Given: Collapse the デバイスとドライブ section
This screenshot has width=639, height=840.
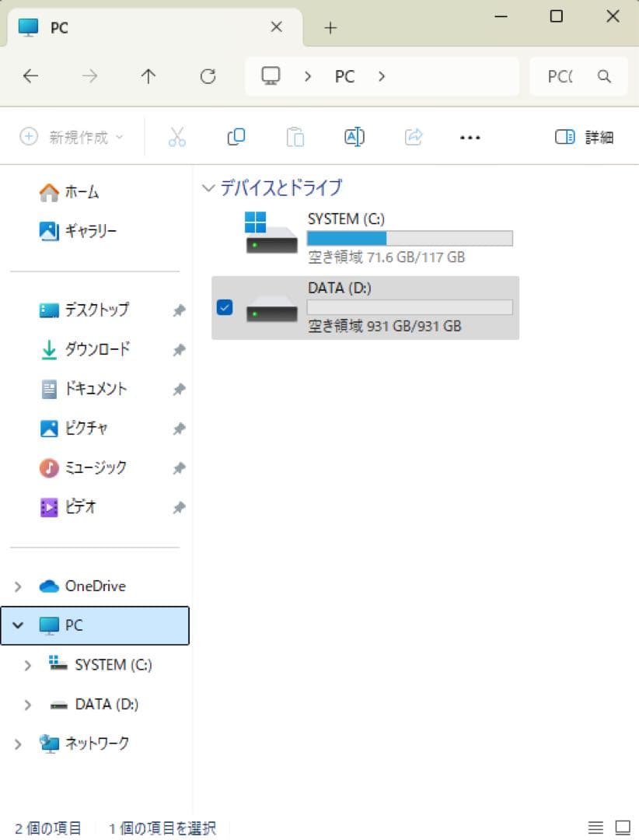Looking at the screenshot, I should tap(208, 188).
